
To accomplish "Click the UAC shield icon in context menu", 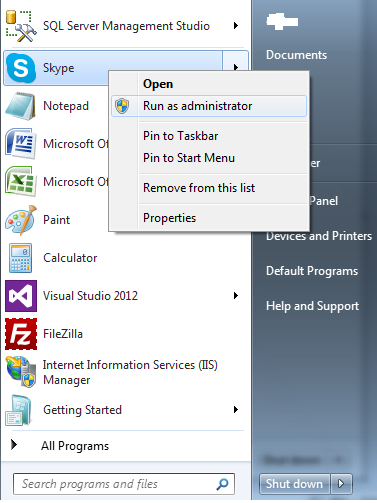I will point(122,106).
